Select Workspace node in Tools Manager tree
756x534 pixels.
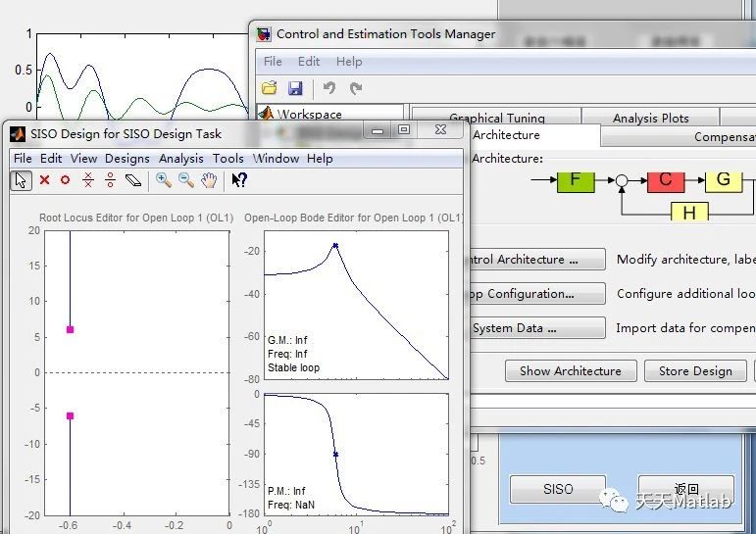[309, 115]
